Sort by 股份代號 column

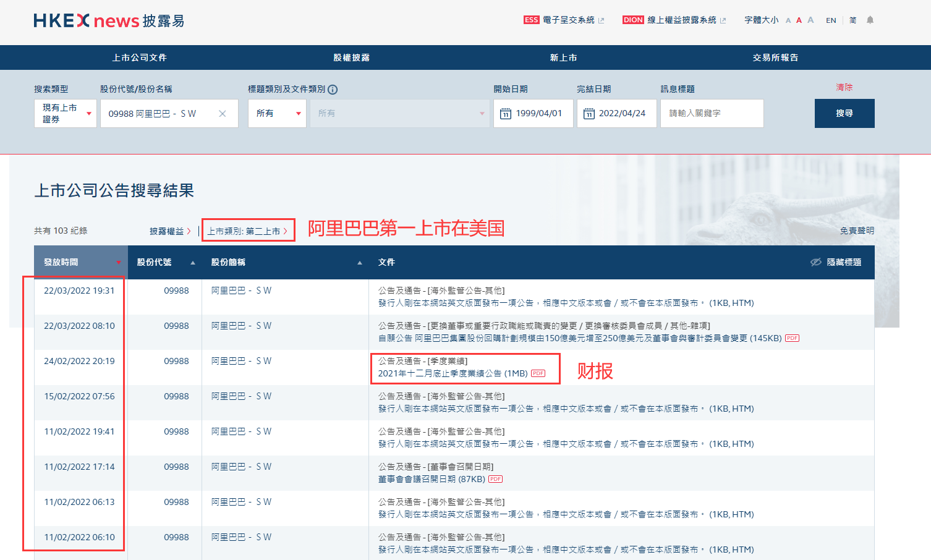point(164,262)
